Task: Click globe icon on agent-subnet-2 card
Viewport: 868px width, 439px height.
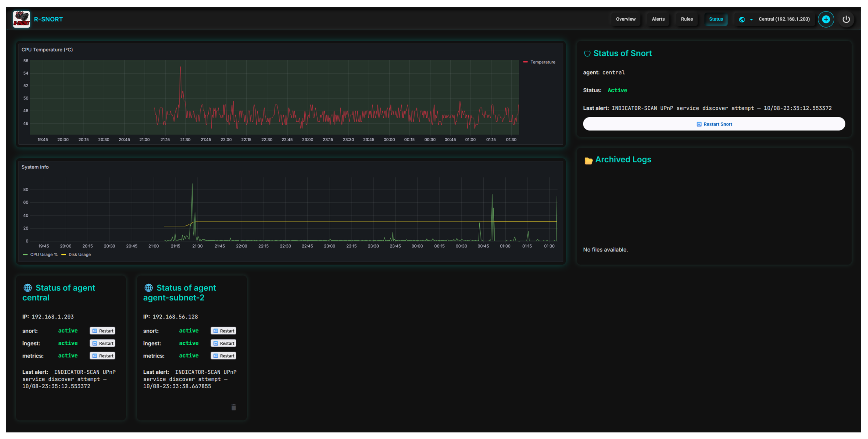Action: pos(149,288)
